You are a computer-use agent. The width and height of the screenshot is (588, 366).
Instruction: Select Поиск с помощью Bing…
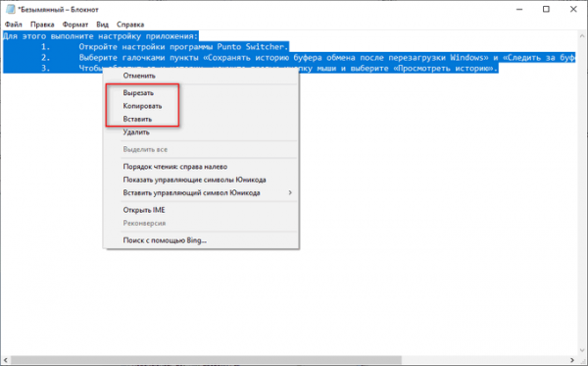point(201,240)
